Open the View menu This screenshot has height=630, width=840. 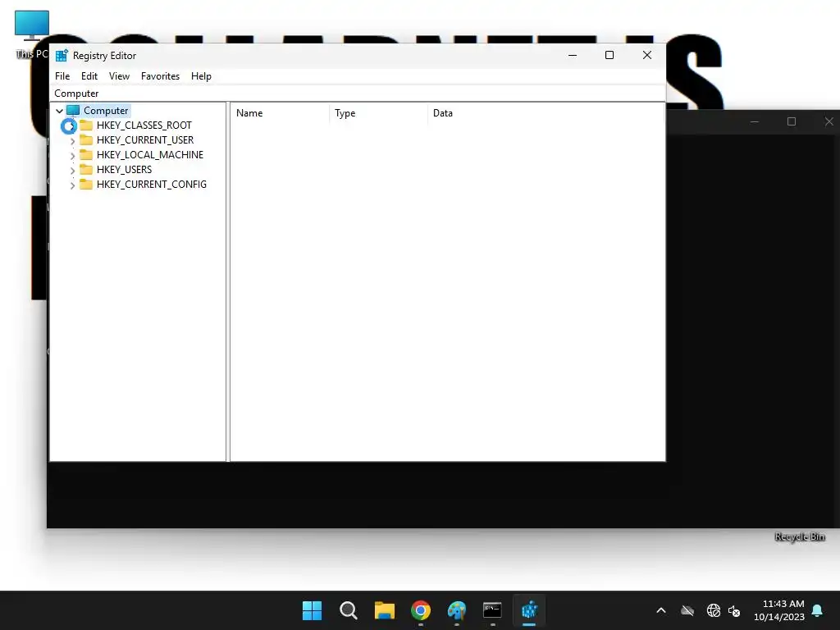pos(119,76)
